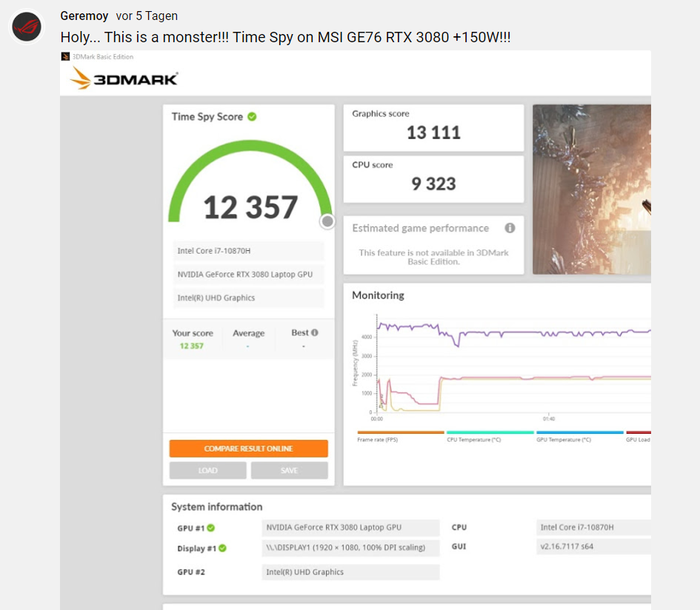This screenshot has height=610, width=700.
Task: Click the gray knob on score gauge
Action: point(327,221)
